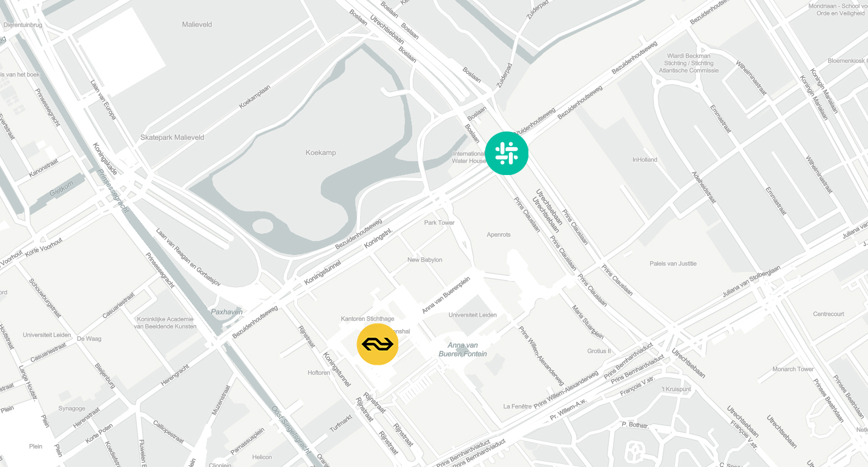Click the Wiardi Beckman Stichting label

(x=689, y=63)
